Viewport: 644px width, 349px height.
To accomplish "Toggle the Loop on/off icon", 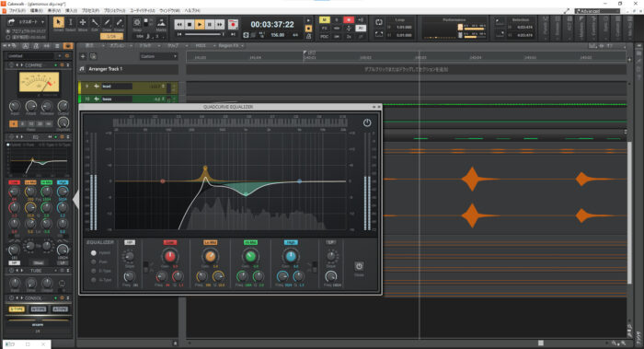I will coord(379,22).
